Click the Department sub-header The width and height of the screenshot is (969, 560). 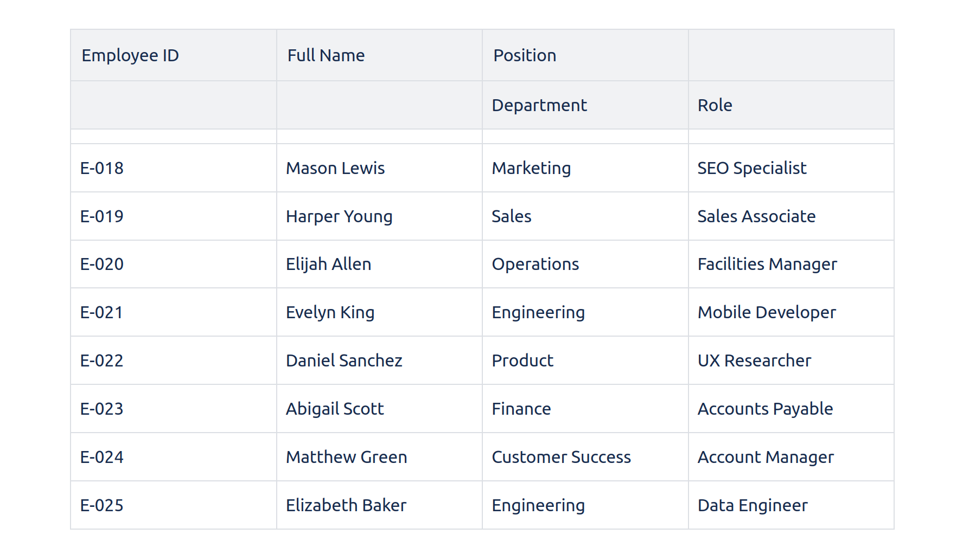click(539, 105)
